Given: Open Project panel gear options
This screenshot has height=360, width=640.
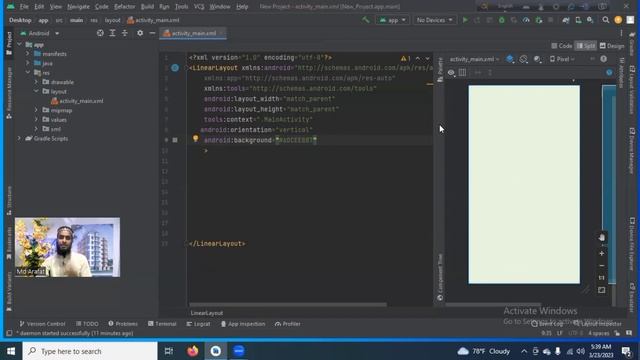Looking at the screenshot, I should point(140,33).
